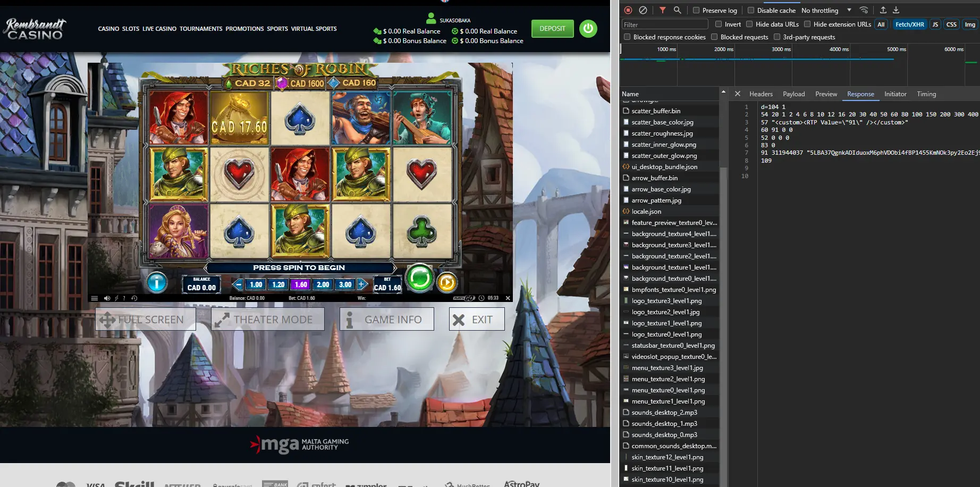Open autoplay with the gold button
The height and width of the screenshot is (487, 980).
coord(447,282)
